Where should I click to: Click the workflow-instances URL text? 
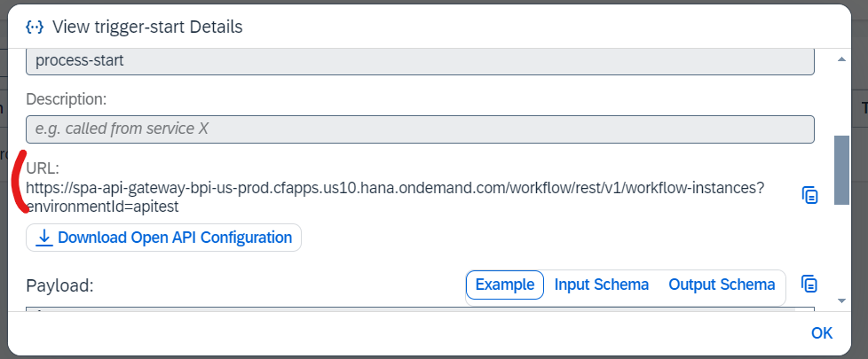[x=395, y=197]
